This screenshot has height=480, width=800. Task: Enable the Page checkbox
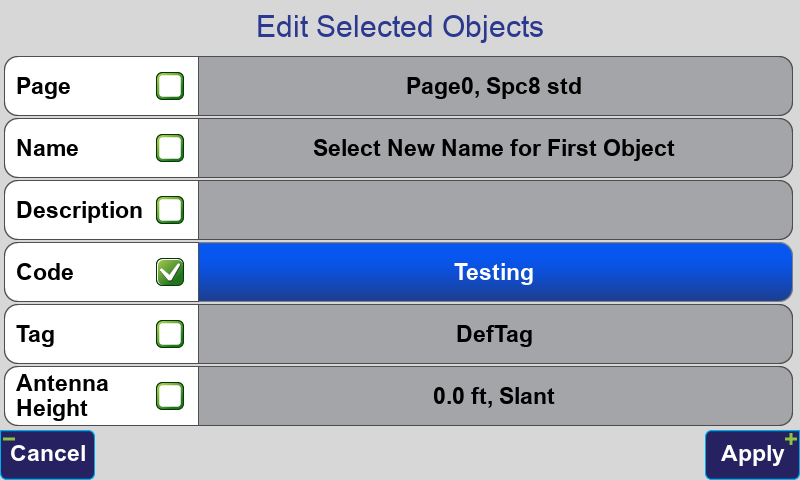[170, 86]
